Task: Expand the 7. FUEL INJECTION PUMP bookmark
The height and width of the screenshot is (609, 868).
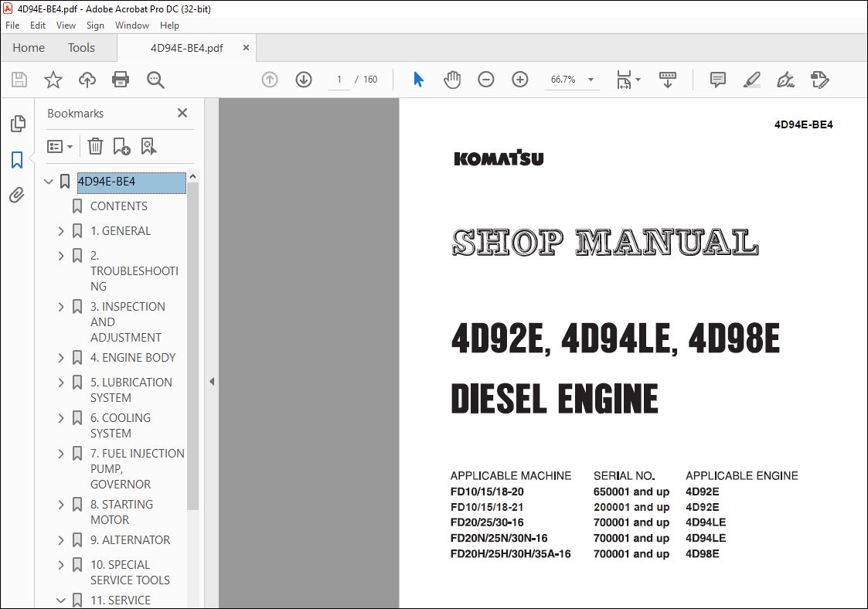Action: pyautogui.click(x=61, y=454)
